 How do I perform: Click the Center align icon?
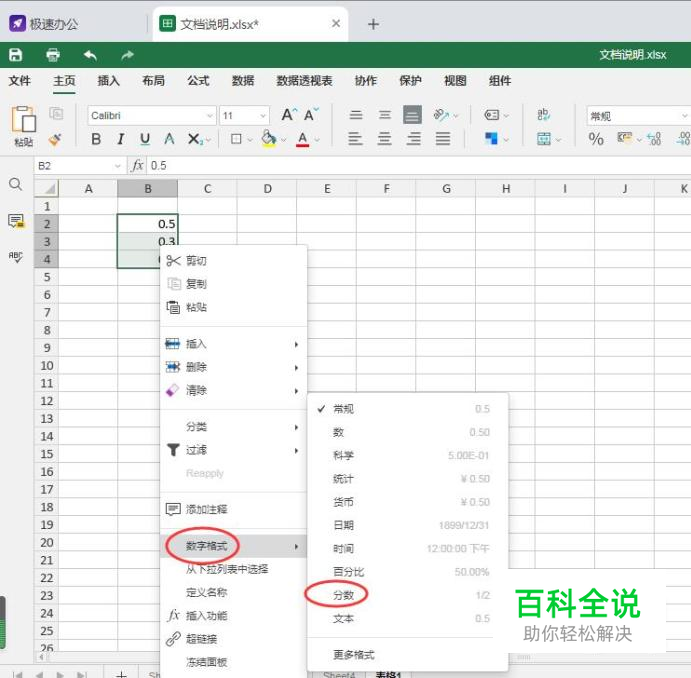pos(384,139)
